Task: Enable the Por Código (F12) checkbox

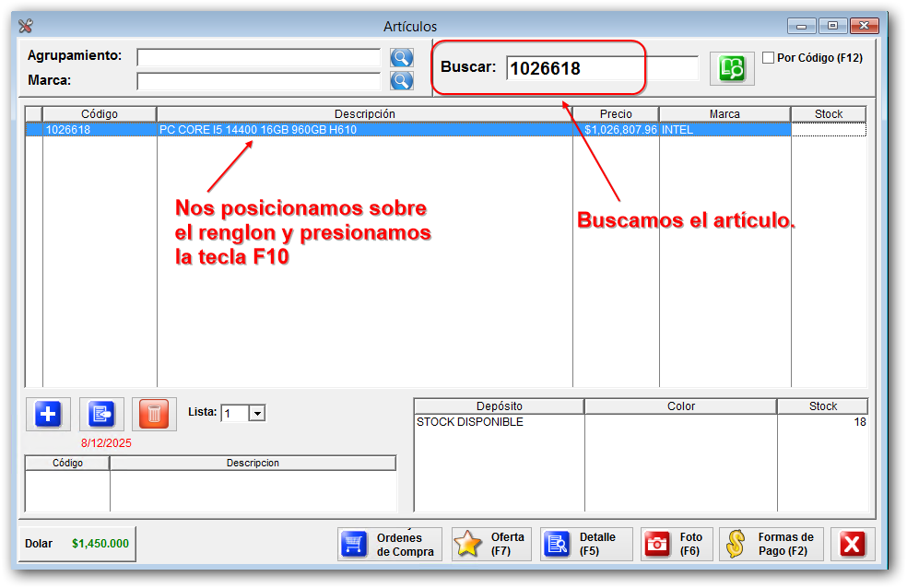Action: tap(768, 57)
